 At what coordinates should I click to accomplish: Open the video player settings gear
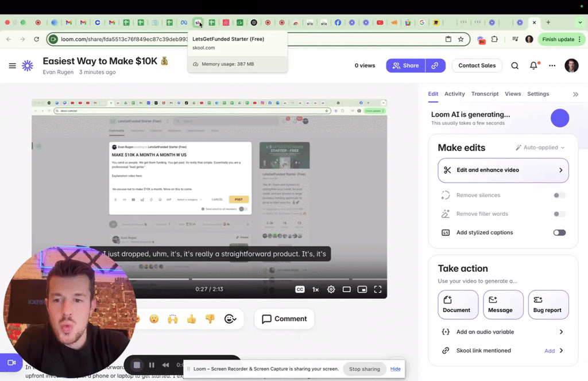[x=331, y=289]
